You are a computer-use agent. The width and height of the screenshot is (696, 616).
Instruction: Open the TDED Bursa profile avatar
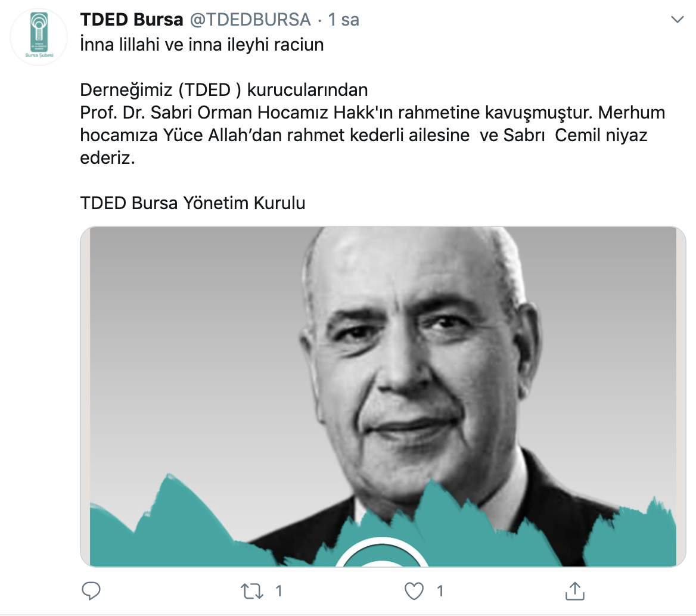point(39,36)
